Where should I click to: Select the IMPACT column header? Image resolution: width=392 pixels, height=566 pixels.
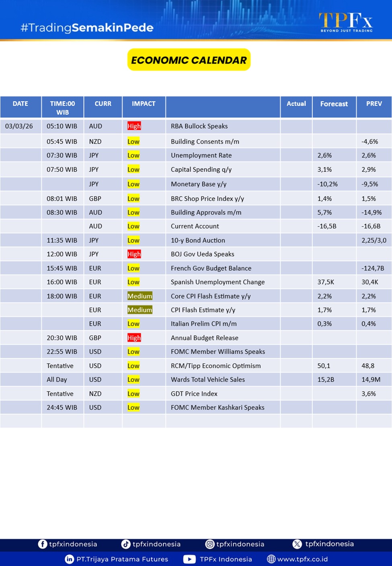(144, 104)
